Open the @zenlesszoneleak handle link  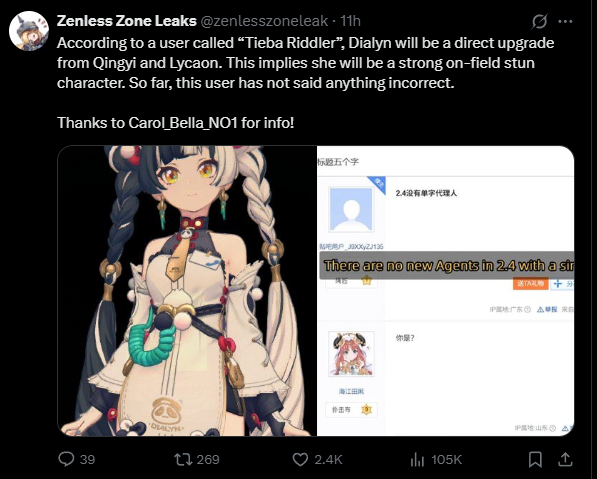click(x=264, y=21)
